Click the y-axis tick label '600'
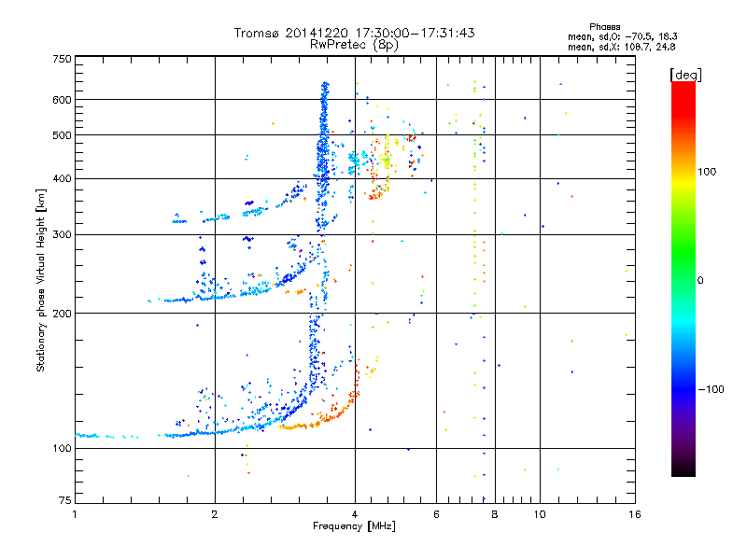The height and width of the screenshot is (560, 747). pos(62,100)
